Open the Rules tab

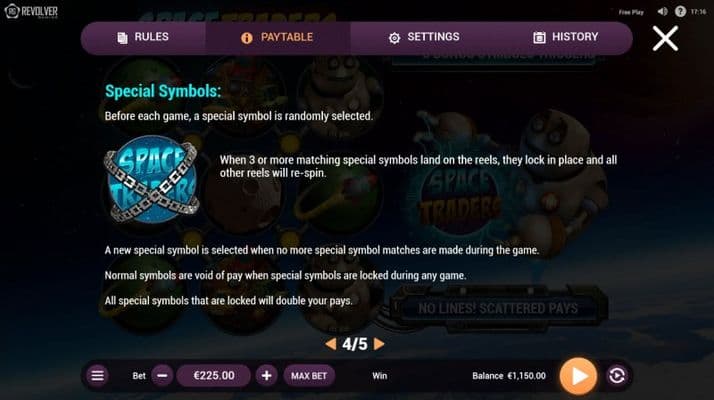tap(143, 37)
